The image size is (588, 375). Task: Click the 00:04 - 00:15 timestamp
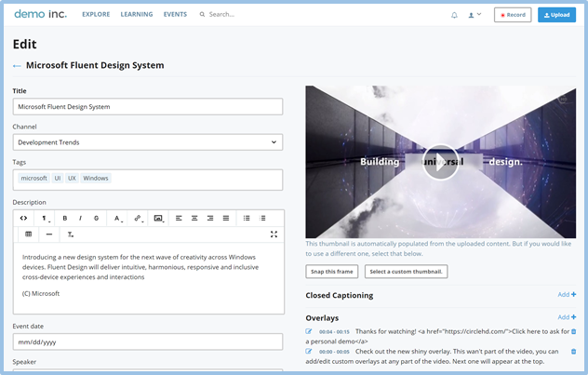334,332
